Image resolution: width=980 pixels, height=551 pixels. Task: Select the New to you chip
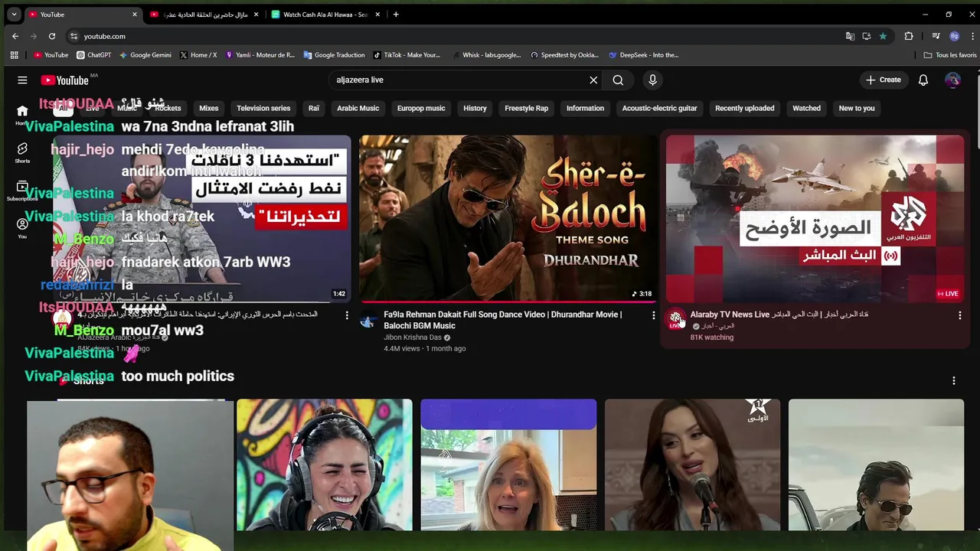tap(857, 108)
